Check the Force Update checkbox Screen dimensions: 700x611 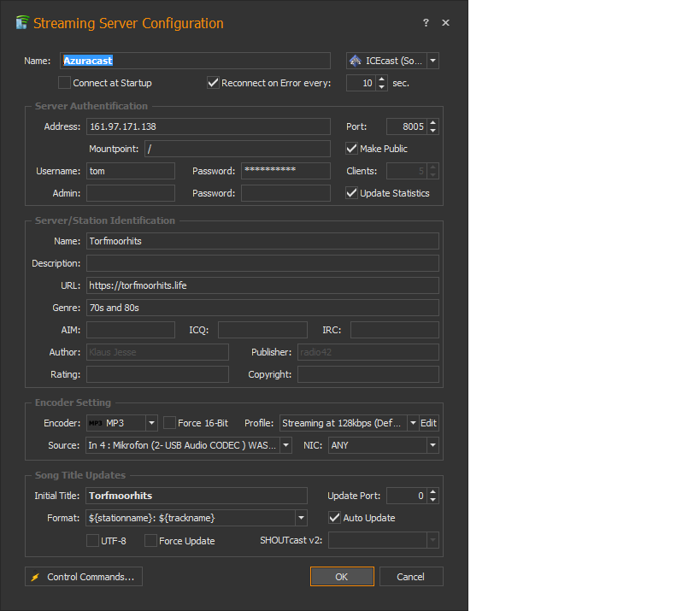(x=150, y=540)
